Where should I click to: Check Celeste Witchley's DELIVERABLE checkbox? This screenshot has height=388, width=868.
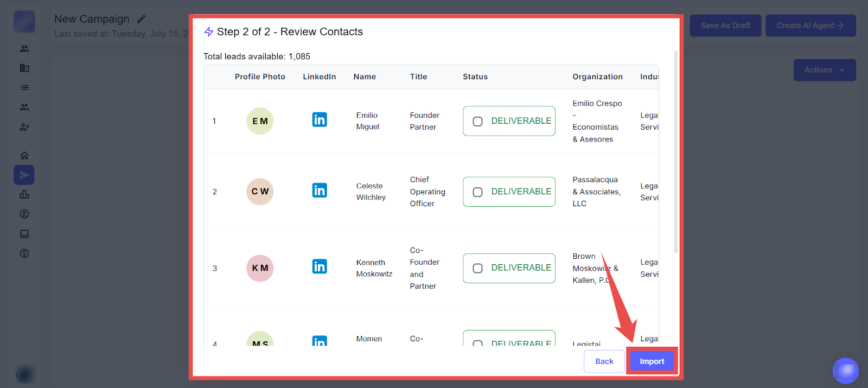477,192
